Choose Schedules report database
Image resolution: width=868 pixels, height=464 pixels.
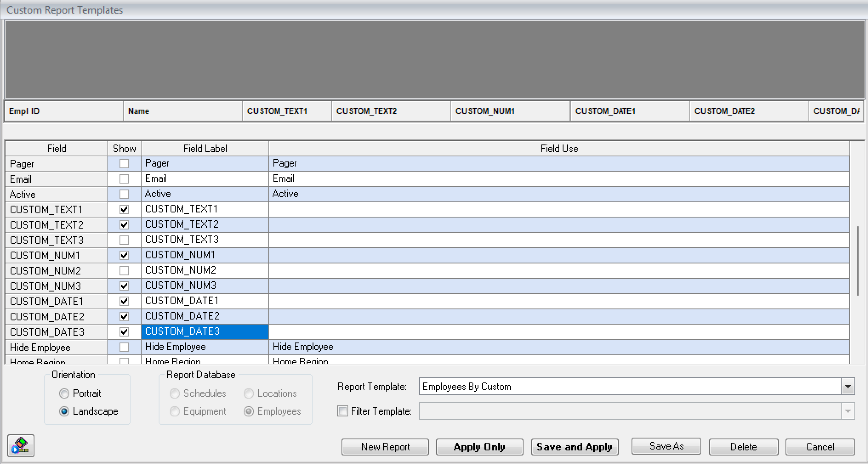point(174,393)
